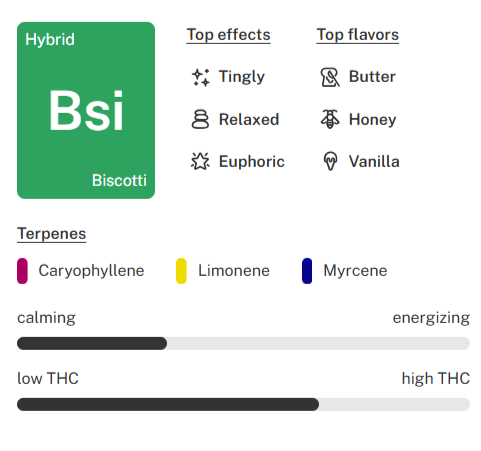The width and height of the screenshot is (481, 451).
Task: Click the green Bsi Biscotti strain tile
Action: (86, 110)
